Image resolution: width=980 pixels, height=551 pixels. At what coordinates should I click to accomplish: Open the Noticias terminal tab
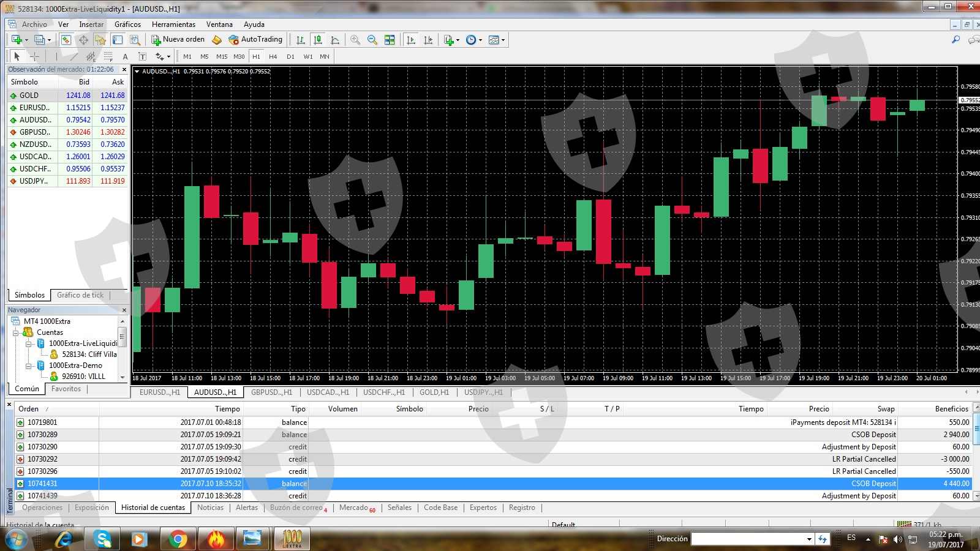210,508
